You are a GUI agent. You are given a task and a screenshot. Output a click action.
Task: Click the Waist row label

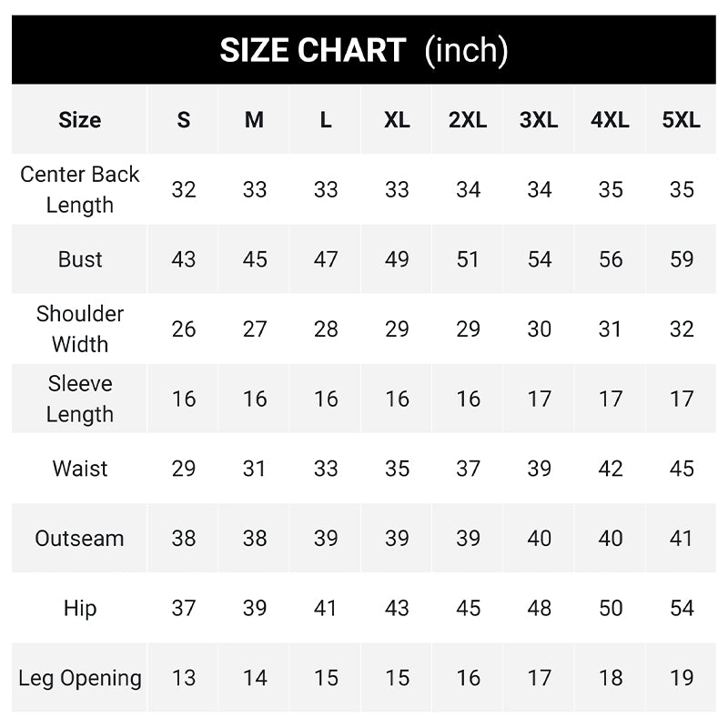(80, 469)
